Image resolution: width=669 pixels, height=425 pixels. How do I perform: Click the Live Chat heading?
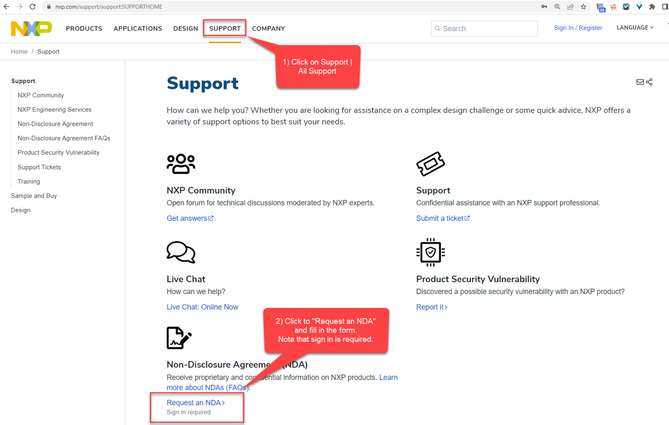point(186,279)
